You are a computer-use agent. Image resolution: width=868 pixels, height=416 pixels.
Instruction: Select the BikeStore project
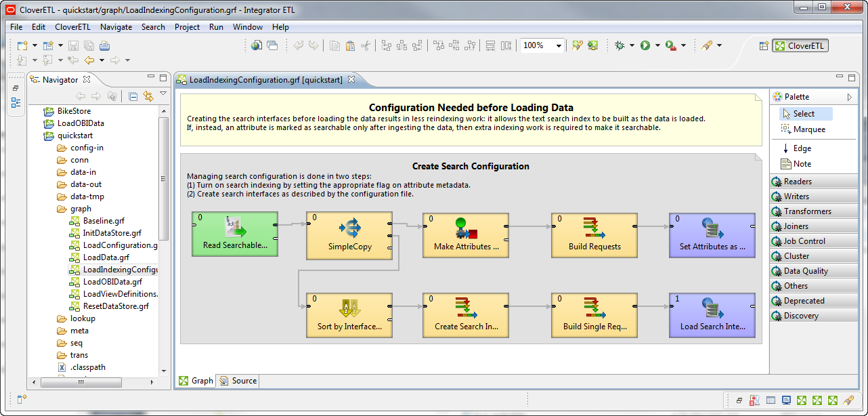coord(67,111)
